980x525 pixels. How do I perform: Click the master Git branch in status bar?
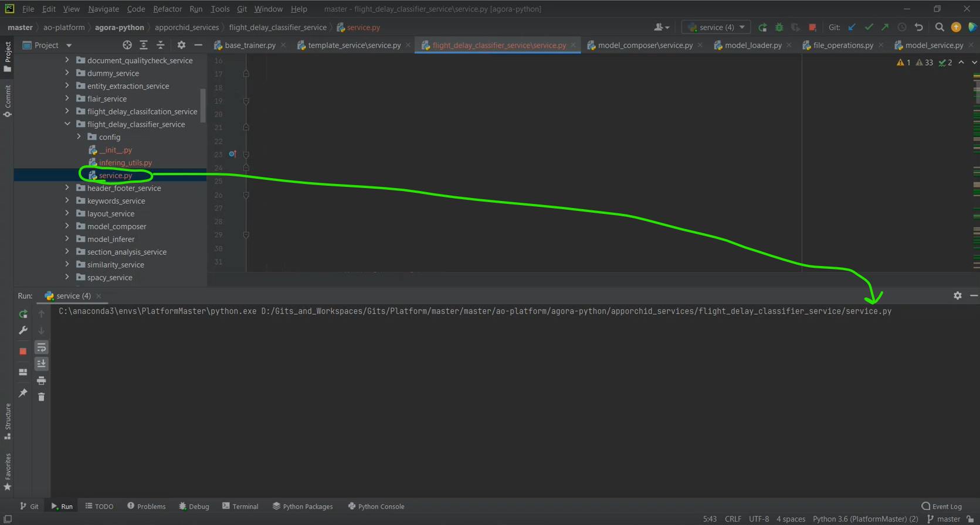click(943, 519)
